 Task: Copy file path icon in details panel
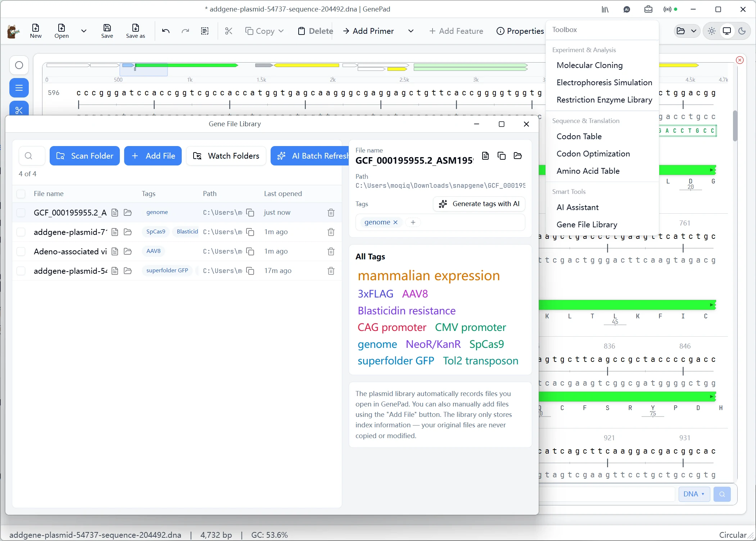click(502, 156)
